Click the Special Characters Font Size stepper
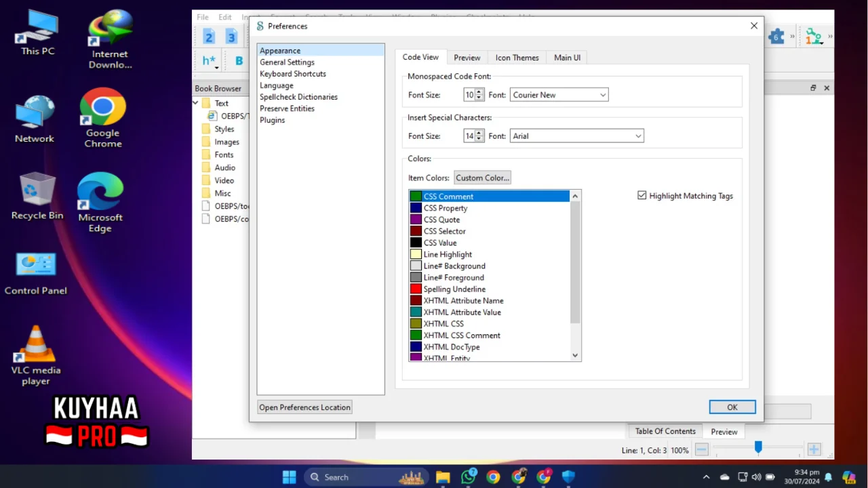The width and height of the screenshot is (868, 488). pyautogui.click(x=479, y=136)
